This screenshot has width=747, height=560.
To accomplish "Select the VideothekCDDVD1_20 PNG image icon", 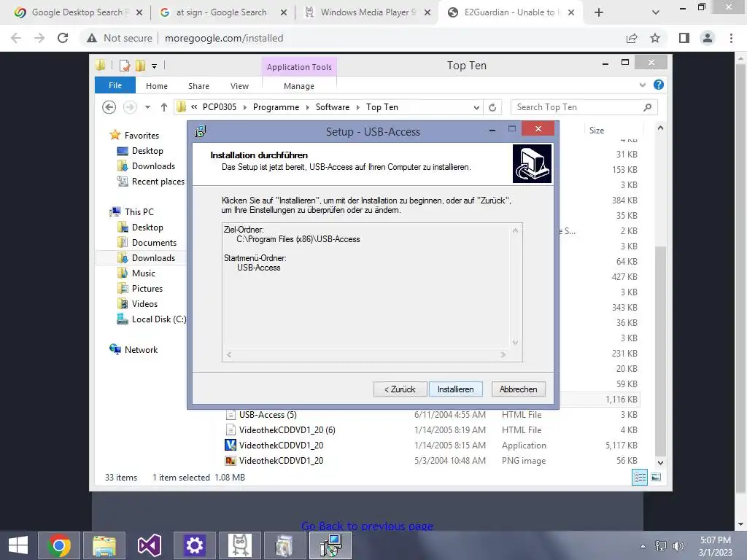I will tap(231, 461).
